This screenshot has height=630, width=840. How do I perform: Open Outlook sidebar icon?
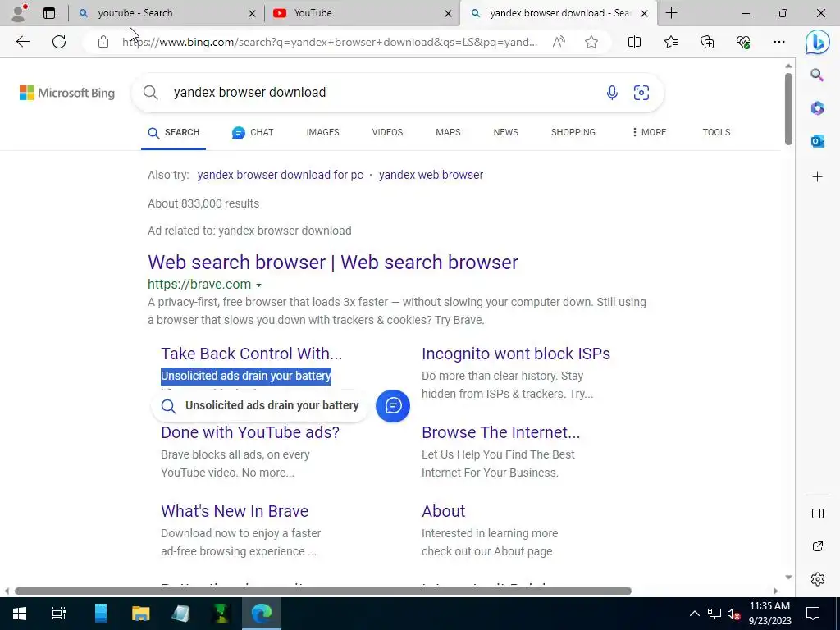pyautogui.click(x=817, y=141)
